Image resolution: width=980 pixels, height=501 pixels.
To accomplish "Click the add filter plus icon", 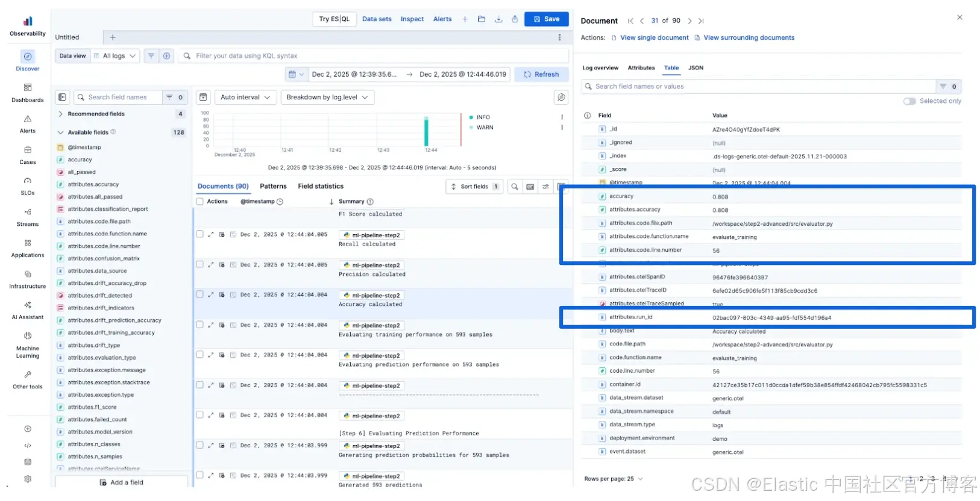I will (166, 56).
